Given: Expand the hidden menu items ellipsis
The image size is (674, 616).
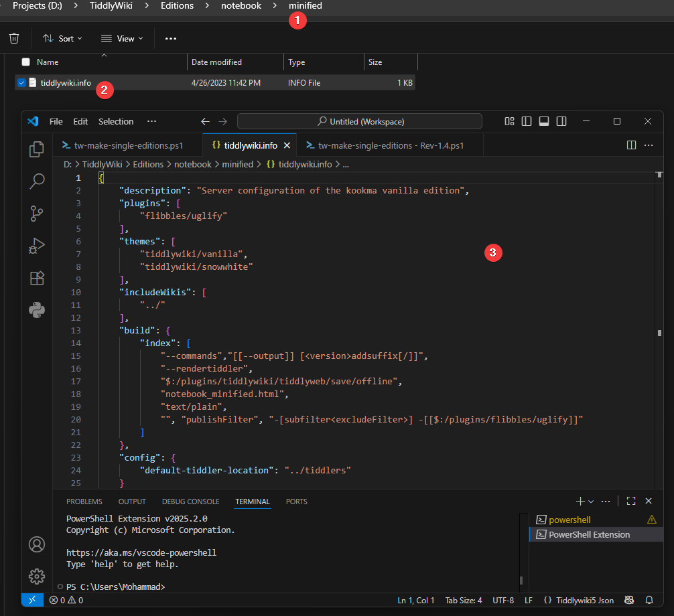Looking at the screenshot, I should [151, 122].
